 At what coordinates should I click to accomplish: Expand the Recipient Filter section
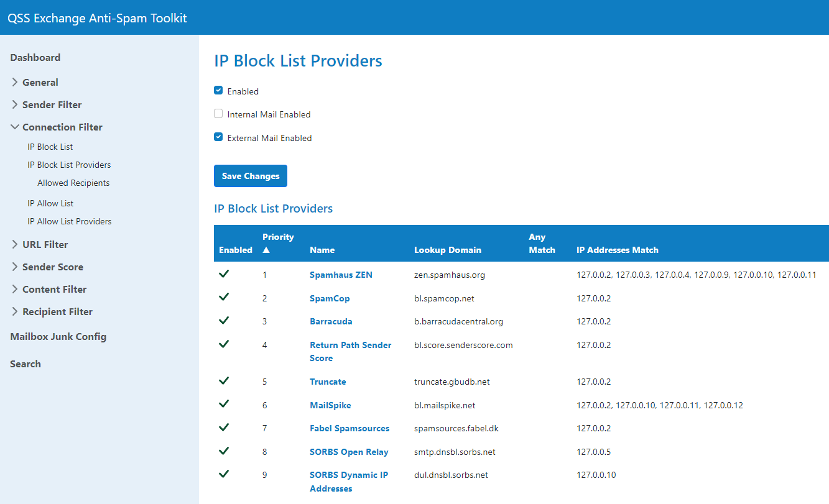(x=52, y=311)
